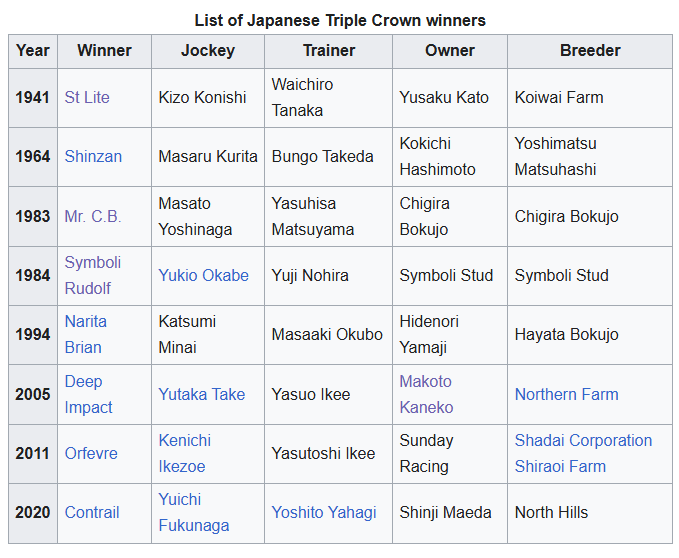Follow the Northern Farm breeder link

click(566, 394)
